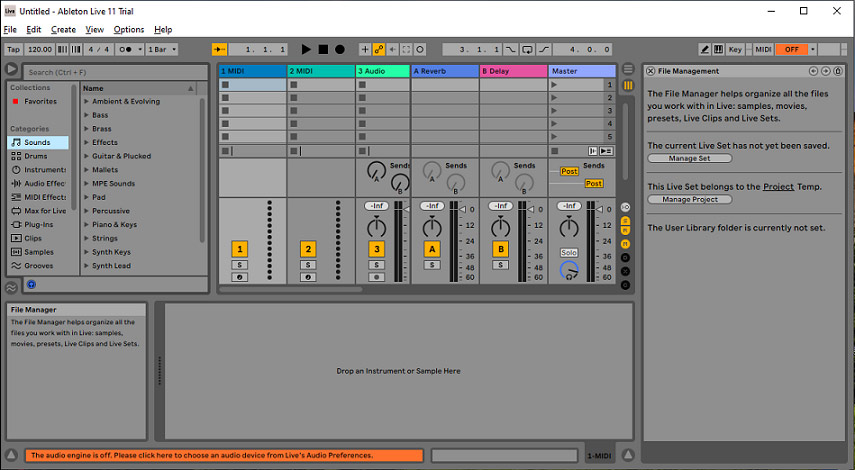Toggle track 3 Audio activator button
Screen dimensions: 855x470
[376, 249]
